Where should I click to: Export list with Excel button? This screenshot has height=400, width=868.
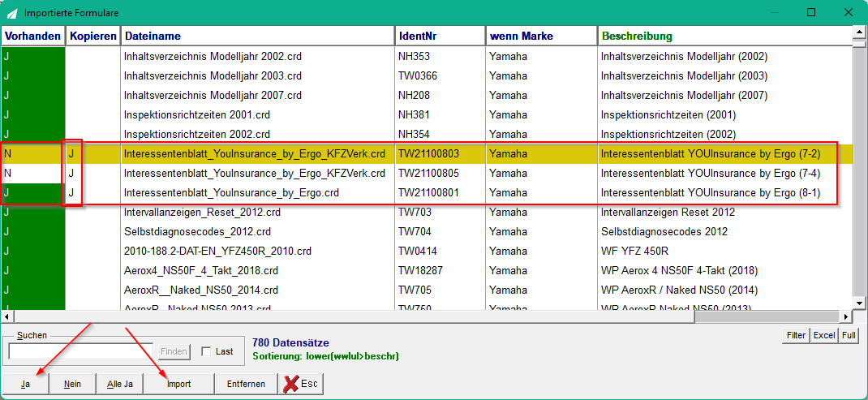coord(824,335)
